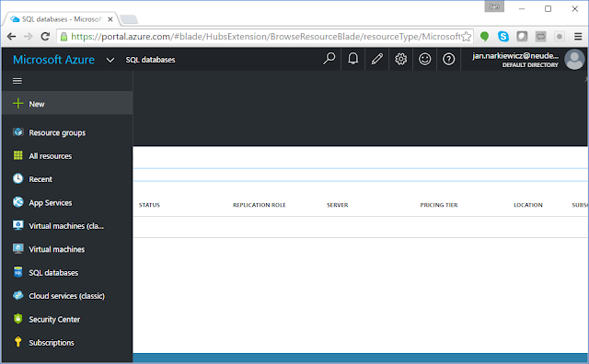This screenshot has width=589, height=364.
Task: Click the Microsoft Azure logo link
Action: coord(53,60)
